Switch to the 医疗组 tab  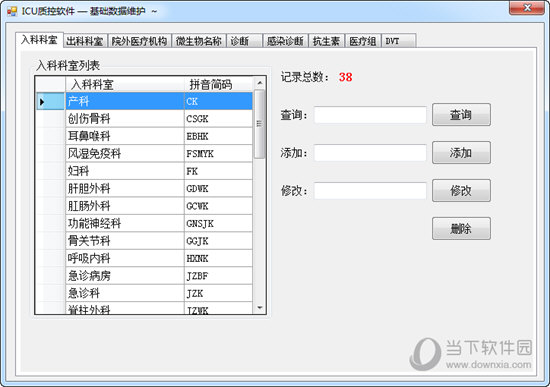click(363, 41)
